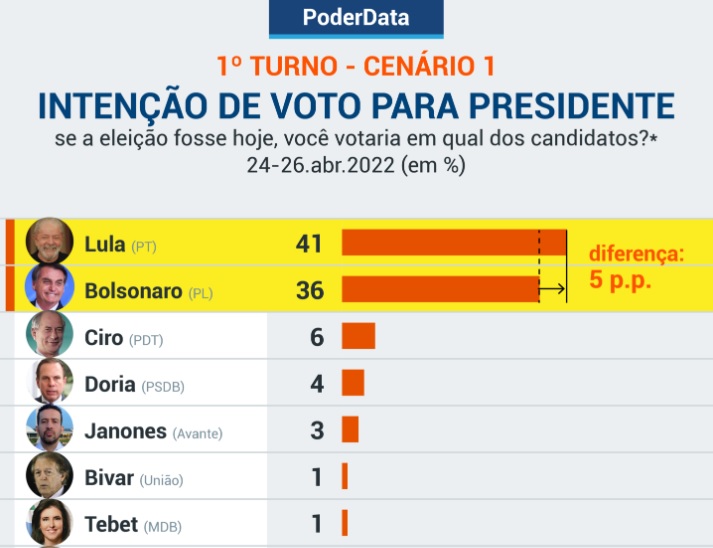Screen dimensions: 713x548
Task: Click Lula's candidate photo
Action: [x=49, y=242]
